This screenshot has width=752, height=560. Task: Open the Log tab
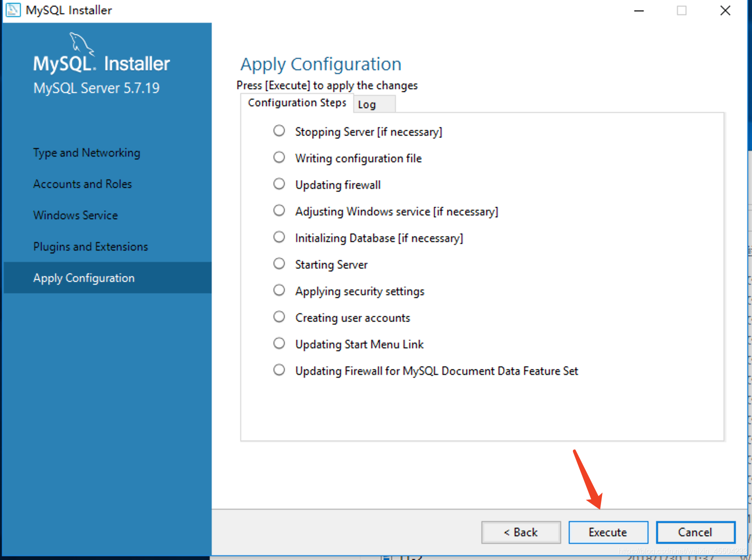coord(374,104)
